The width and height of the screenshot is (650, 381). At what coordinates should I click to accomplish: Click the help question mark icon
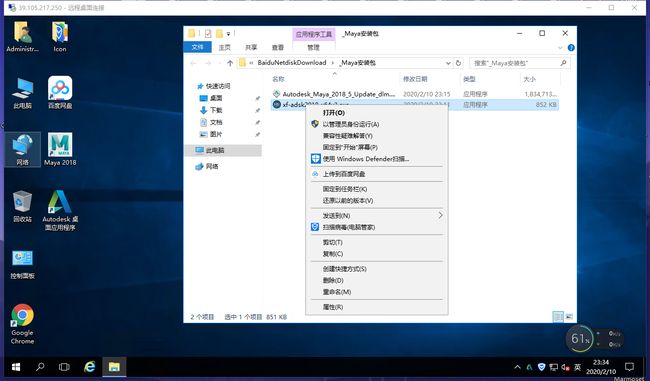coord(571,48)
